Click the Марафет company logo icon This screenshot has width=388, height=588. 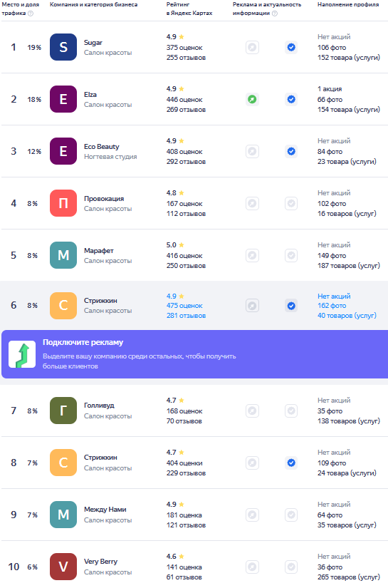tap(63, 255)
